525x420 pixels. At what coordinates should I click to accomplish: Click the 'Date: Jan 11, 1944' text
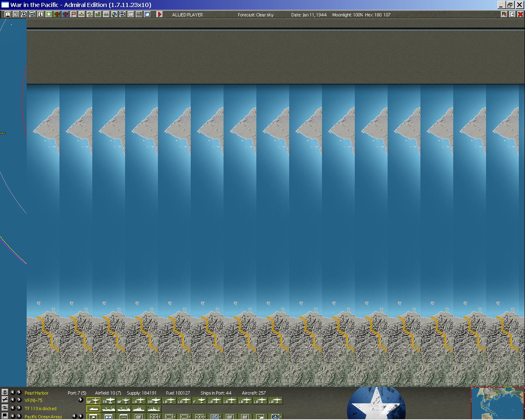(x=309, y=15)
